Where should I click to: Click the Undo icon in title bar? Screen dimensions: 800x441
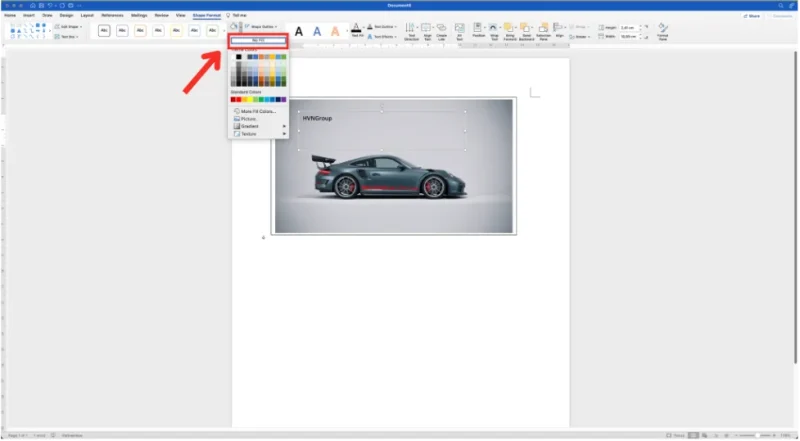click(x=51, y=6)
